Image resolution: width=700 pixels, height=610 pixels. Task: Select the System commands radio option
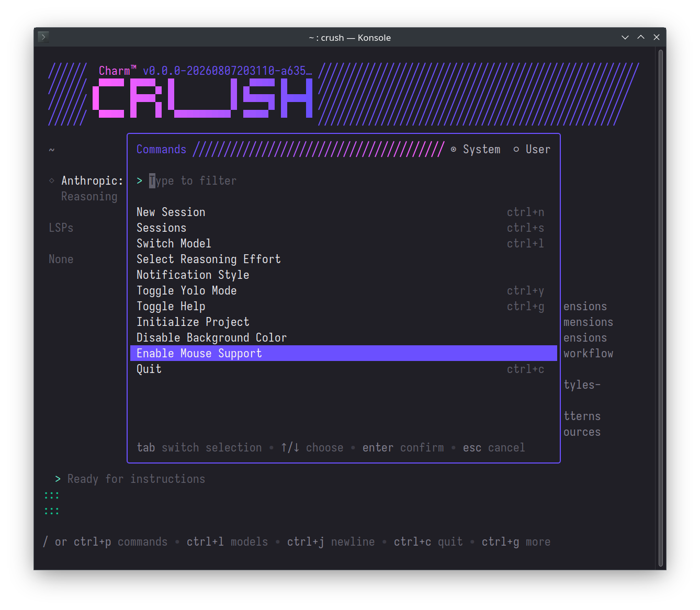click(476, 150)
